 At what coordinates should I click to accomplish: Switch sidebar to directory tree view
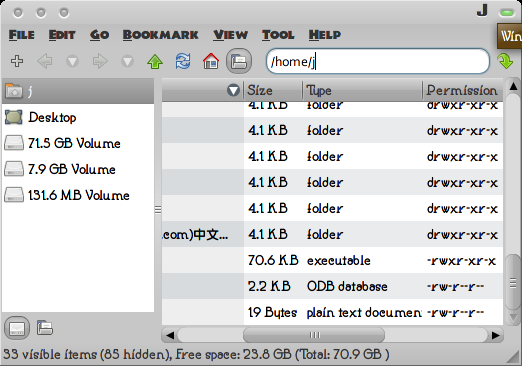click(x=45, y=328)
